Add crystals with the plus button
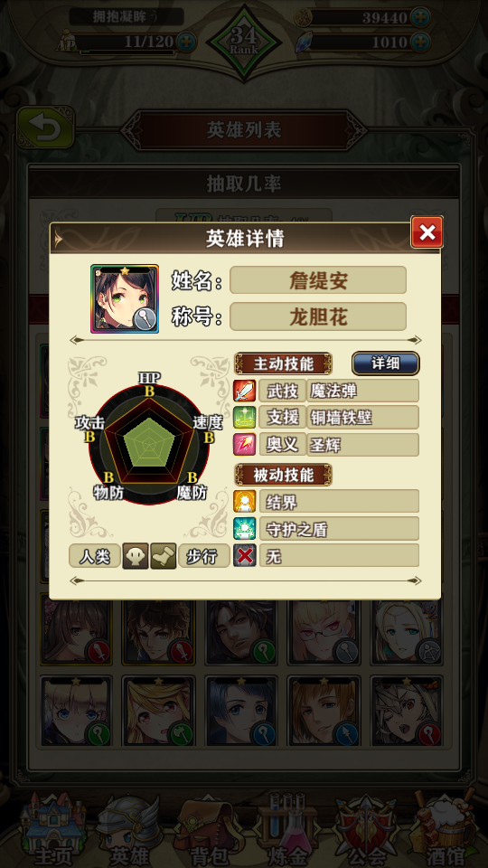 click(x=420, y=41)
